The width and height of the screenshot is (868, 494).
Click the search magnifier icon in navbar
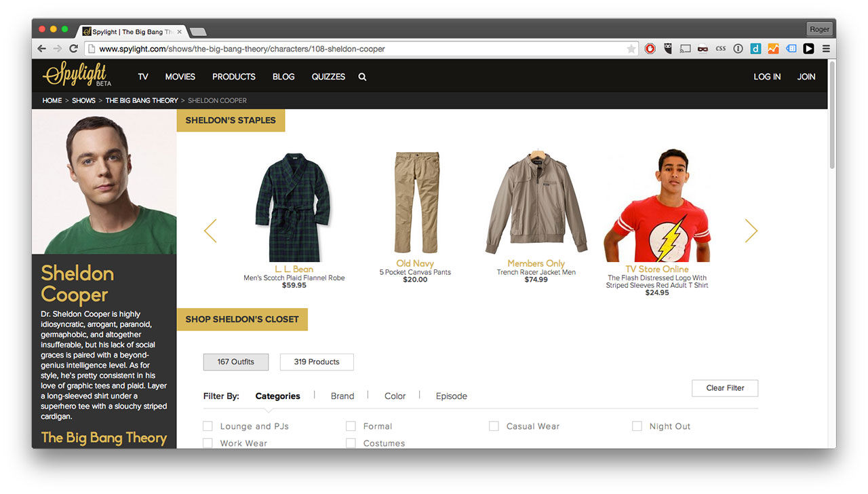click(x=362, y=77)
